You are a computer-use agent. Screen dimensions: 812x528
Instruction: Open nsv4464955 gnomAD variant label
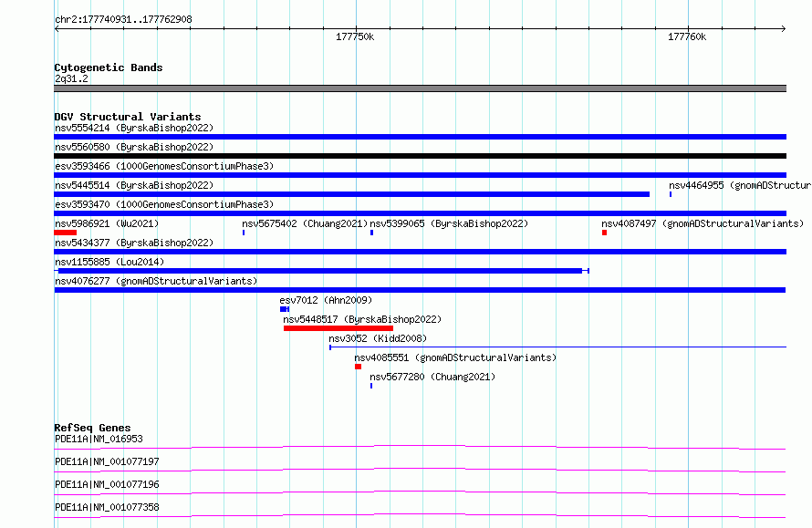(740, 185)
